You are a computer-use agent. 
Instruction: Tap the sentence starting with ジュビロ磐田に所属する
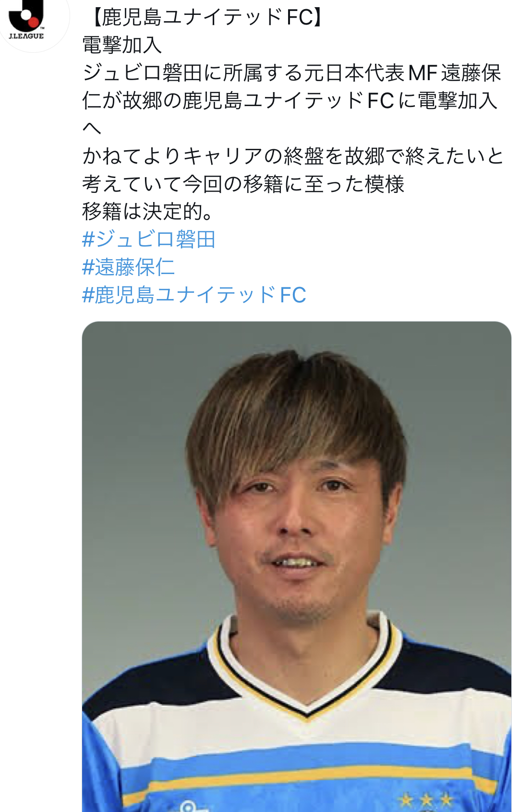pos(292,100)
